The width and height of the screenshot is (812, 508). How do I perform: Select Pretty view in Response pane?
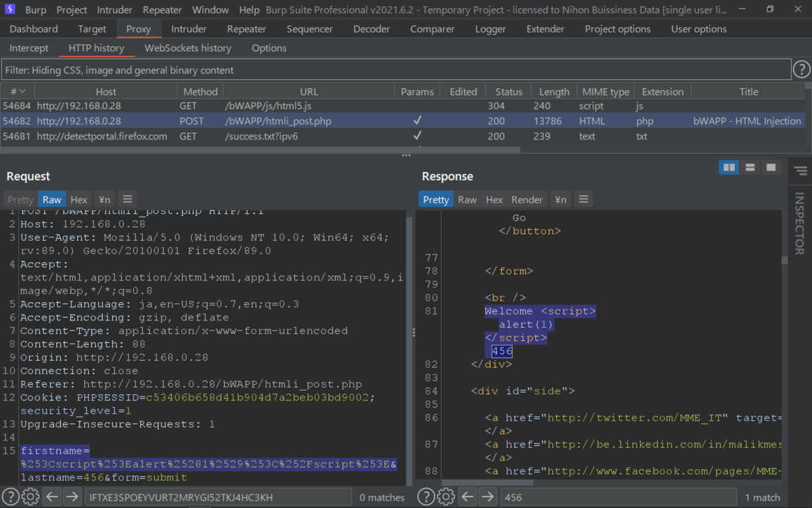(436, 199)
